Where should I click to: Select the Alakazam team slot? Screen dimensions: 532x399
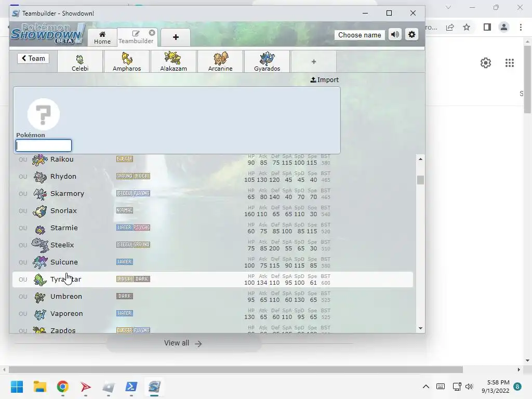174,61
